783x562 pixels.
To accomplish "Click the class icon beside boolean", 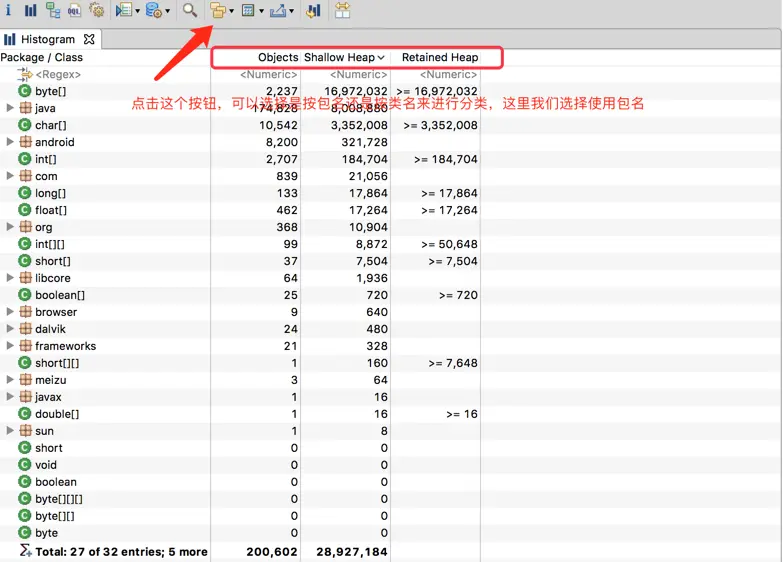I will (x=24, y=482).
